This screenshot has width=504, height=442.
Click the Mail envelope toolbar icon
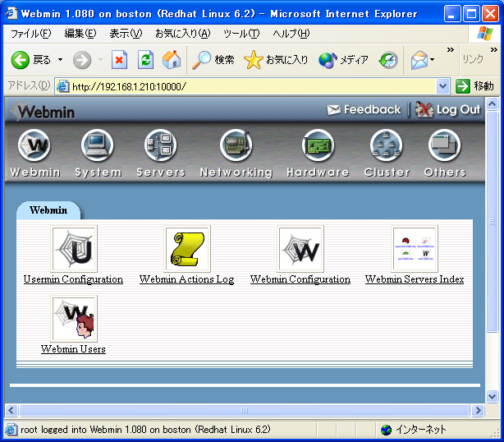click(419, 60)
